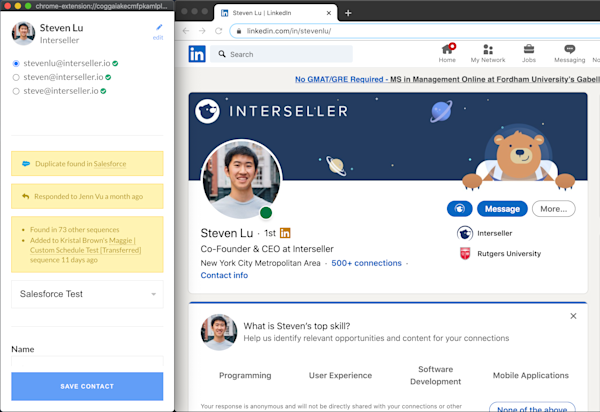Open the Maggie Custom Schedule Test sequence link
Viewport: 600px width, 412px height.
[85, 245]
